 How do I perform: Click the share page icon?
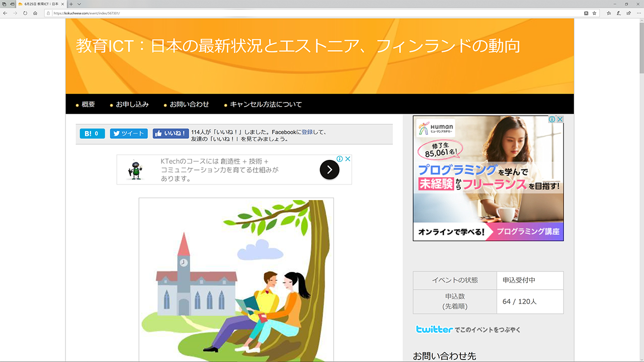628,13
